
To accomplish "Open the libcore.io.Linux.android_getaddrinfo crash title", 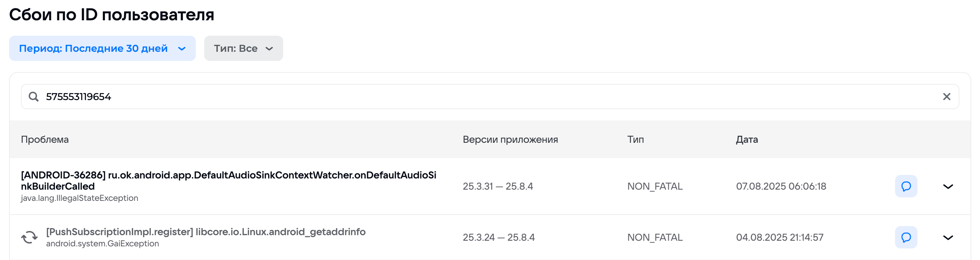I will (x=206, y=231).
